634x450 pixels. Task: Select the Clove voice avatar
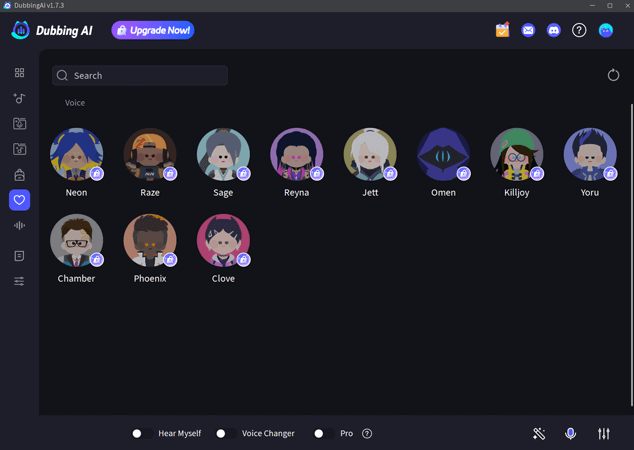coord(223,240)
